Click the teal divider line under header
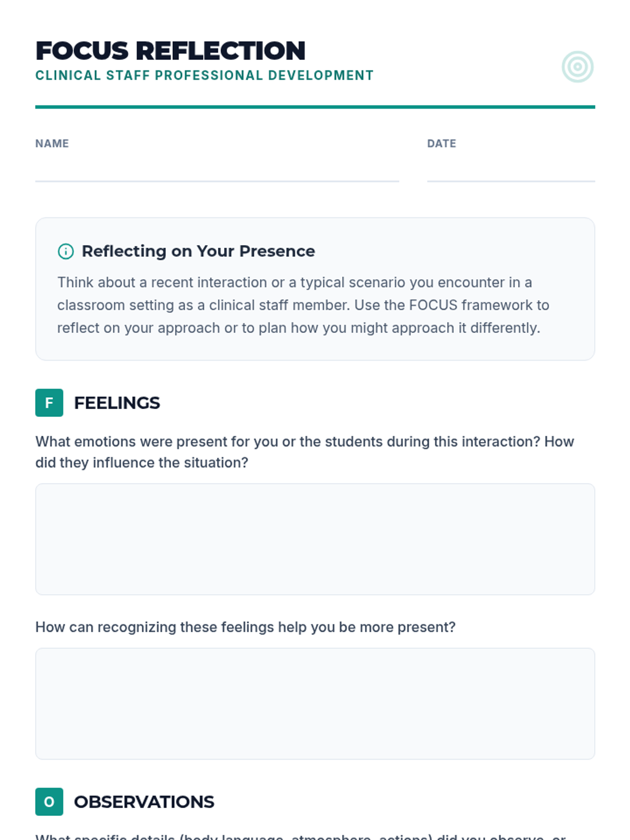This screenshot has width=630, height=840. tap(315, 107)
